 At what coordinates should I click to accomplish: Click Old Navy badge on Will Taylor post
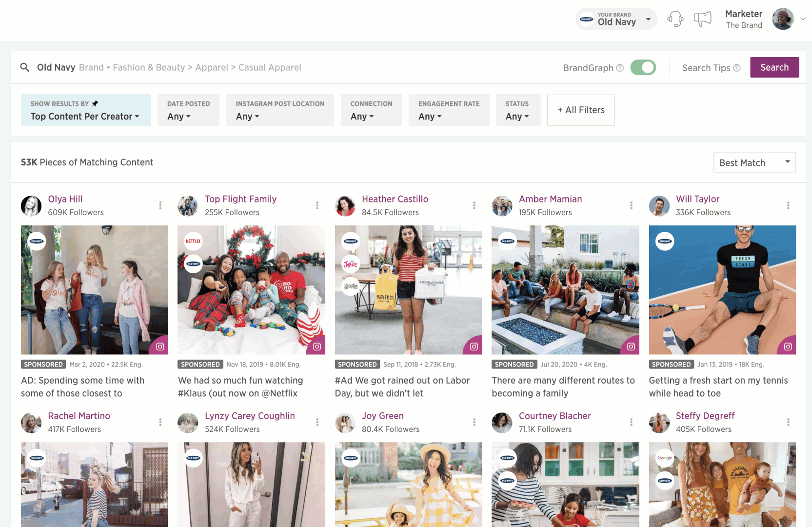(x=664, y=241)
